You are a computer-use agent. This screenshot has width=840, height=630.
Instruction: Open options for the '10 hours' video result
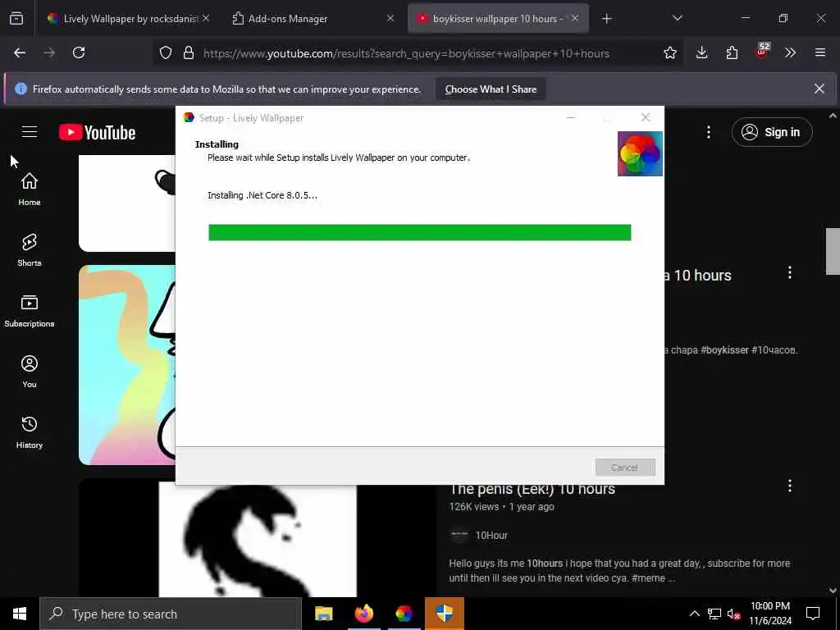coord(790,272)
